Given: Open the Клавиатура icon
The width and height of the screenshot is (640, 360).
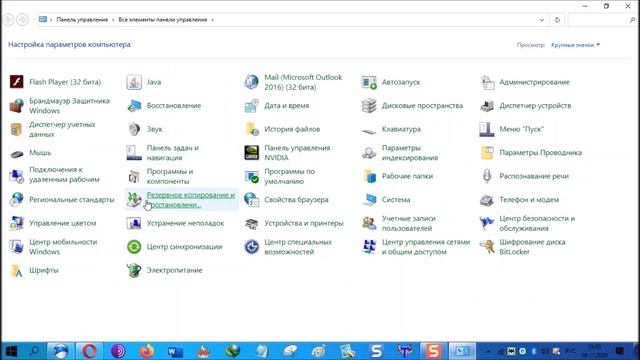Looking at the screenshot, I should [x=369, y=131].
